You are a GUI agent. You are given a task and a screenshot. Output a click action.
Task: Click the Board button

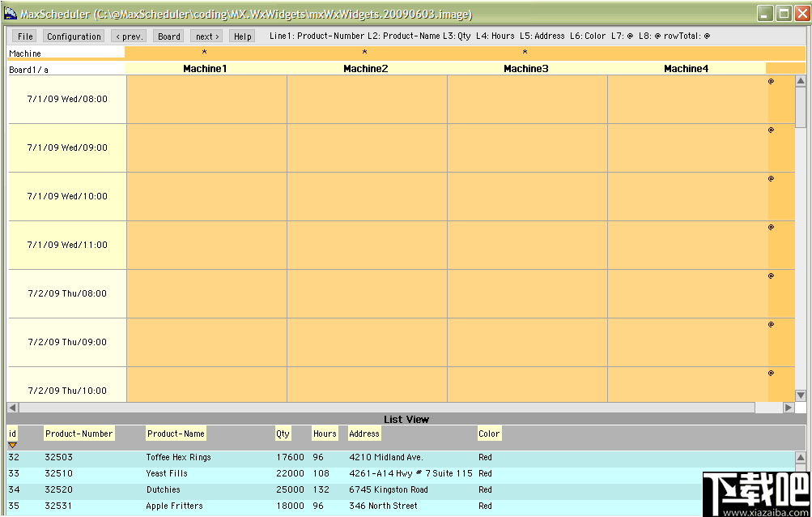[168, 36]
